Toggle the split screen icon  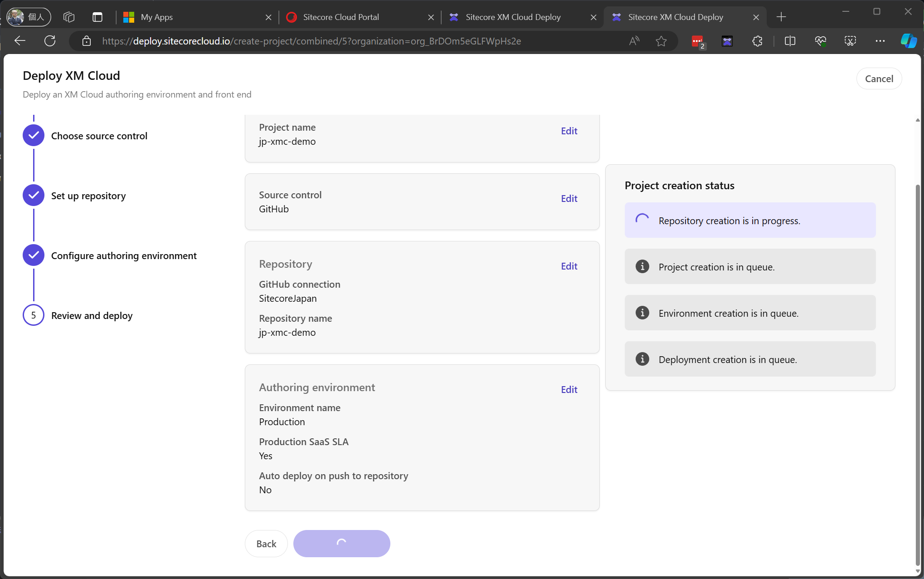(790, 41)
